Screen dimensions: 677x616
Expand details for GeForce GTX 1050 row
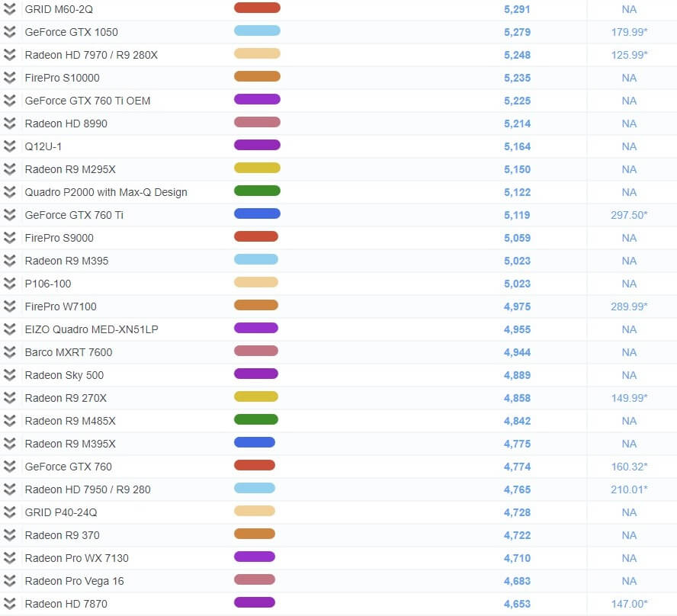(x=9, y=32)
